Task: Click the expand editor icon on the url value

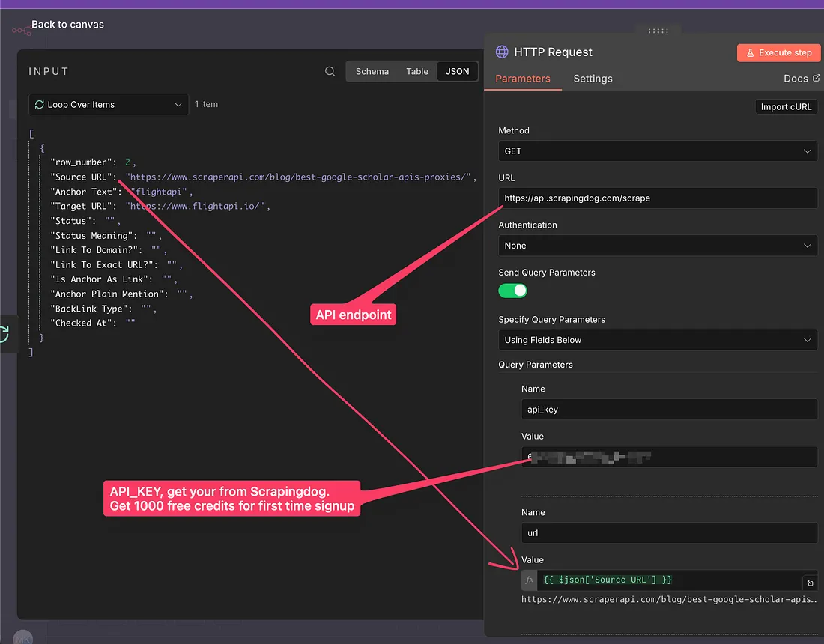Action: coord(810,583)
